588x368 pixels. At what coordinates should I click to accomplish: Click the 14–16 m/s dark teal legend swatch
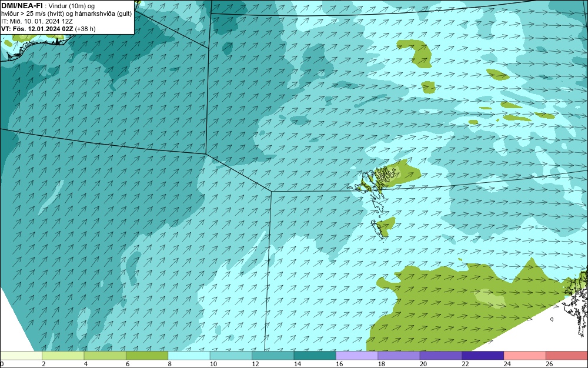[315, 355]
